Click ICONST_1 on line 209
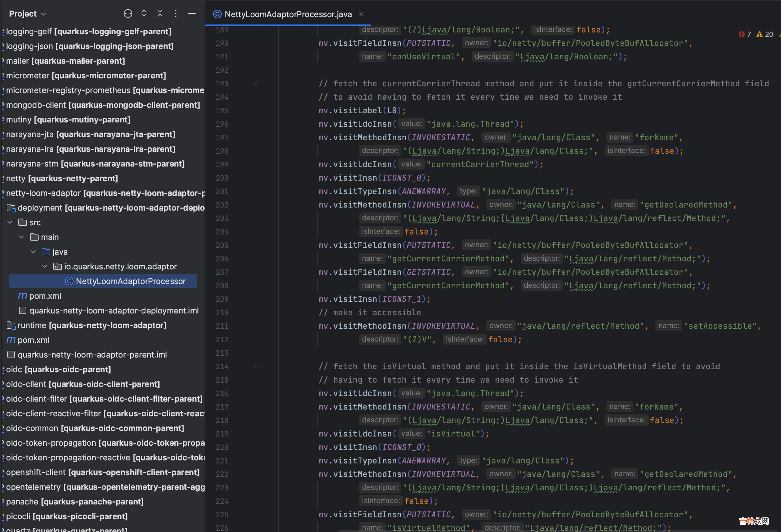 pyautogui.click(x=402, y=299)
